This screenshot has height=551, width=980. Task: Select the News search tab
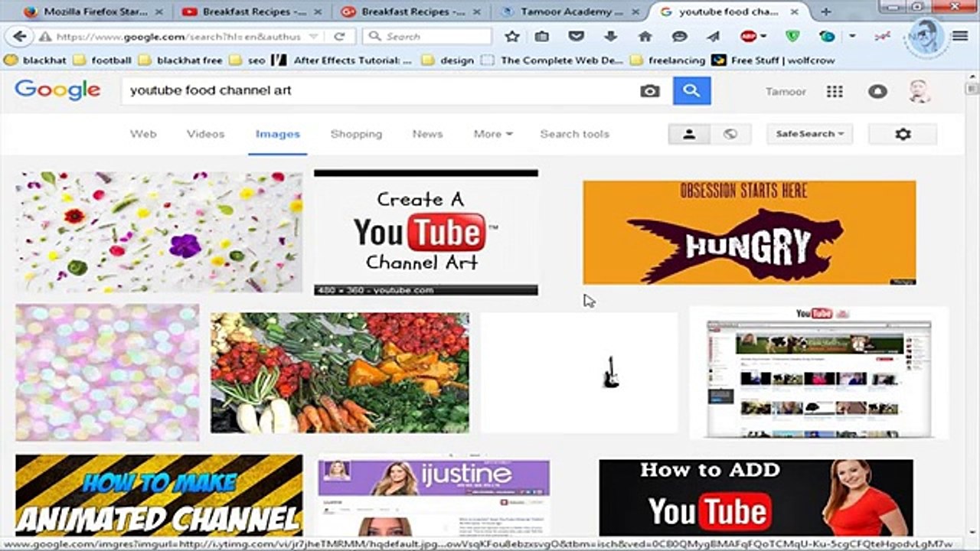pos(427,134)
